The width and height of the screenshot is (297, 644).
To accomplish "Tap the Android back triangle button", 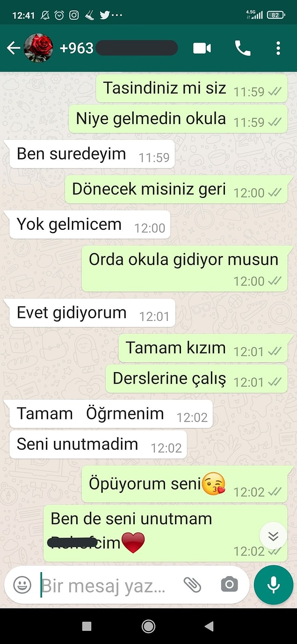I will coord(209,626).
